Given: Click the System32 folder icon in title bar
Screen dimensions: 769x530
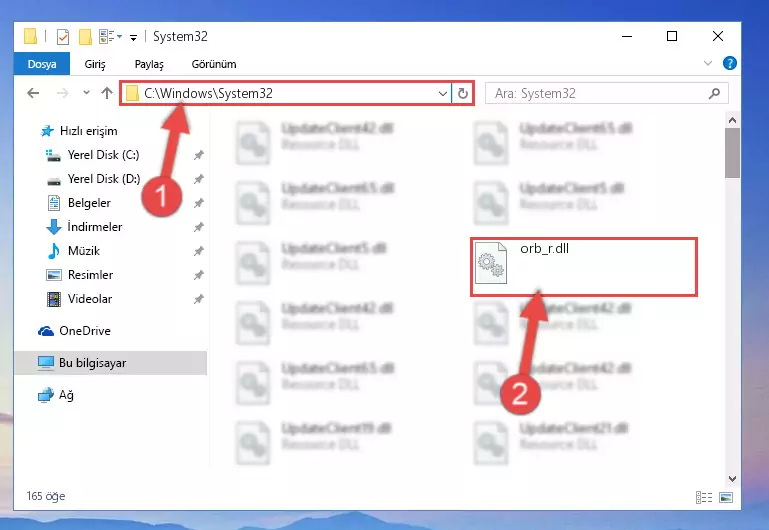Looking at the screenshot, I should pos(30,36).
